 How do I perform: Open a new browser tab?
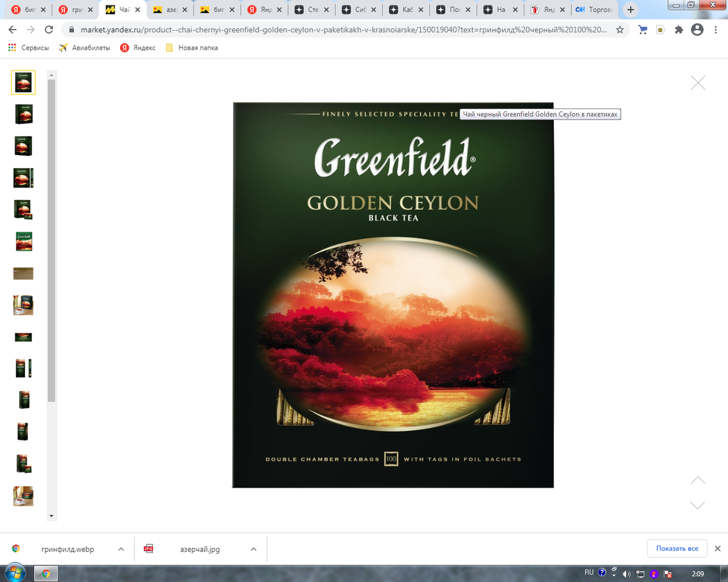click(x=631, y=10)
